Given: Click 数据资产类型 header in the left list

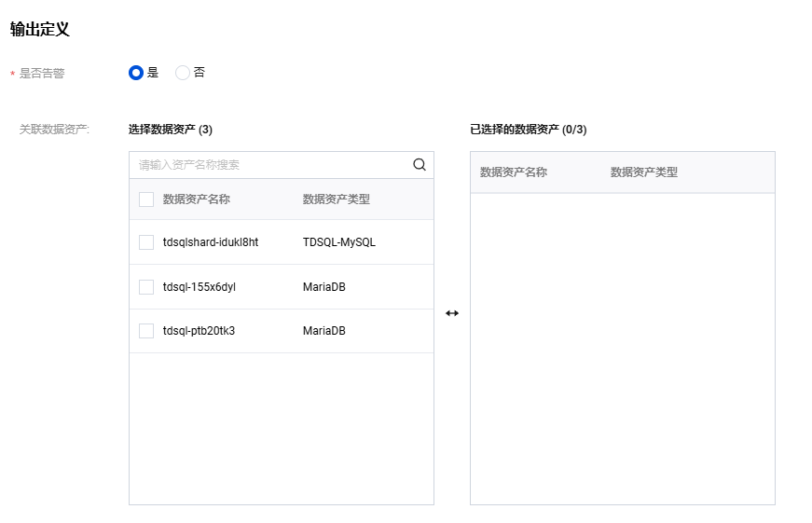Looking at the screenshot, I should tap(336, 200).
